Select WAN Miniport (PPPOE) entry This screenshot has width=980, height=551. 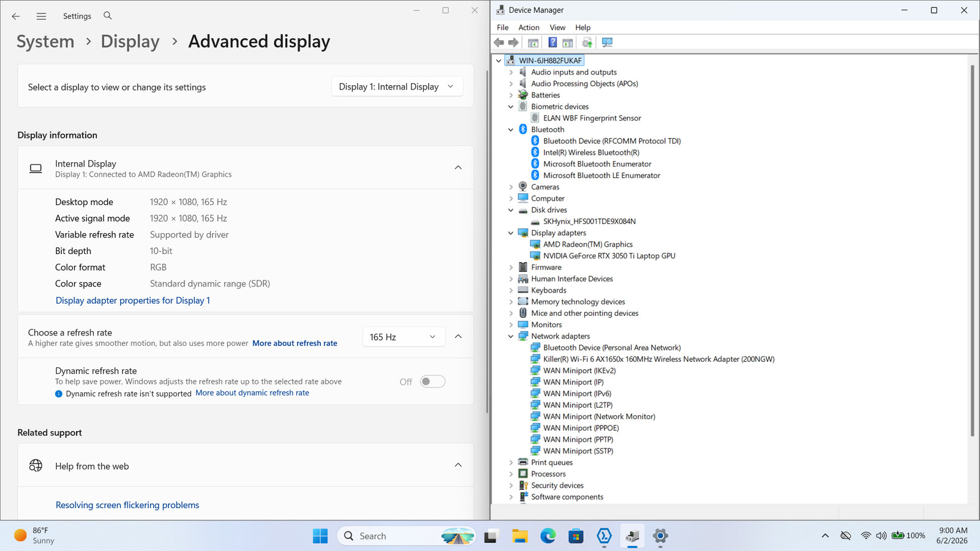tap(581, 428)
